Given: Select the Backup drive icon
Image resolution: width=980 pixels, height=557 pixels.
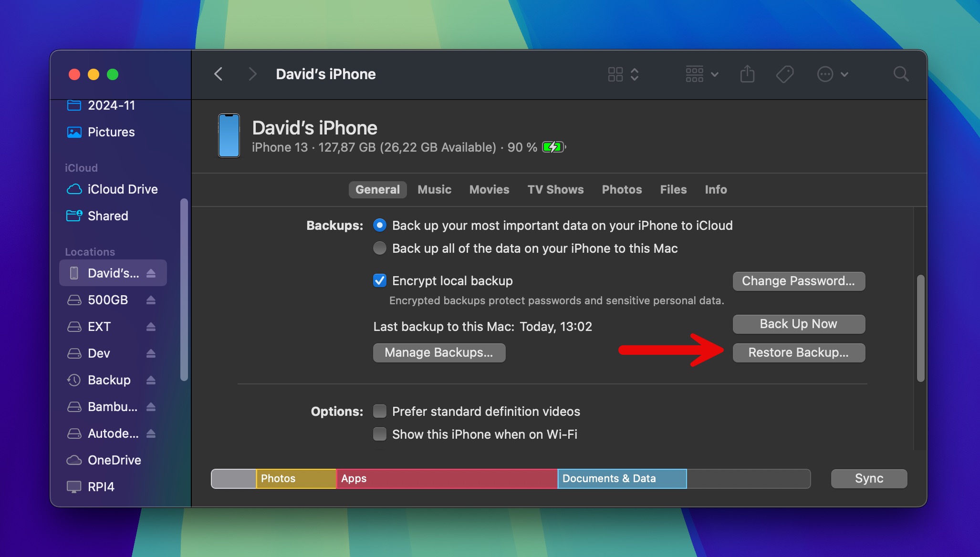Looking at the screenshot, I should click(x=74, y=380).
